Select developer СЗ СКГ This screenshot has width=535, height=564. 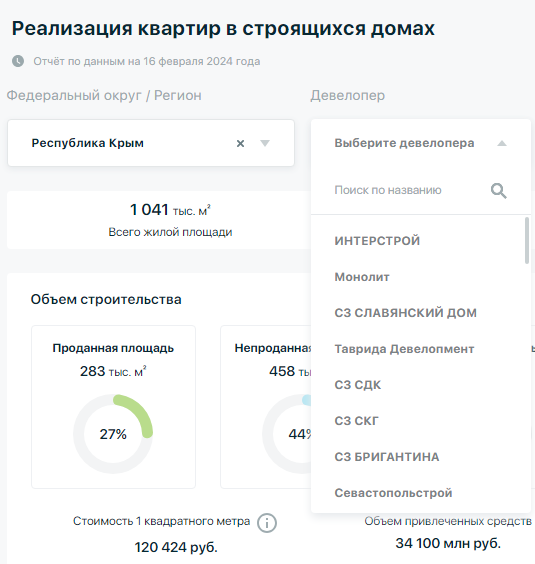coord(421,421)
